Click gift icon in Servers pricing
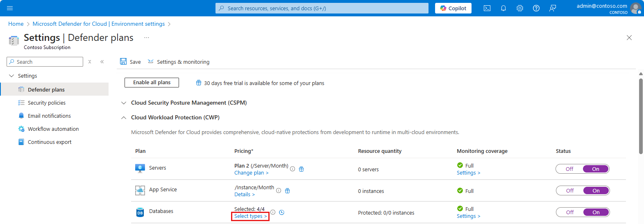The width and height of the screenshot is (644, 224). click(301, 169)
